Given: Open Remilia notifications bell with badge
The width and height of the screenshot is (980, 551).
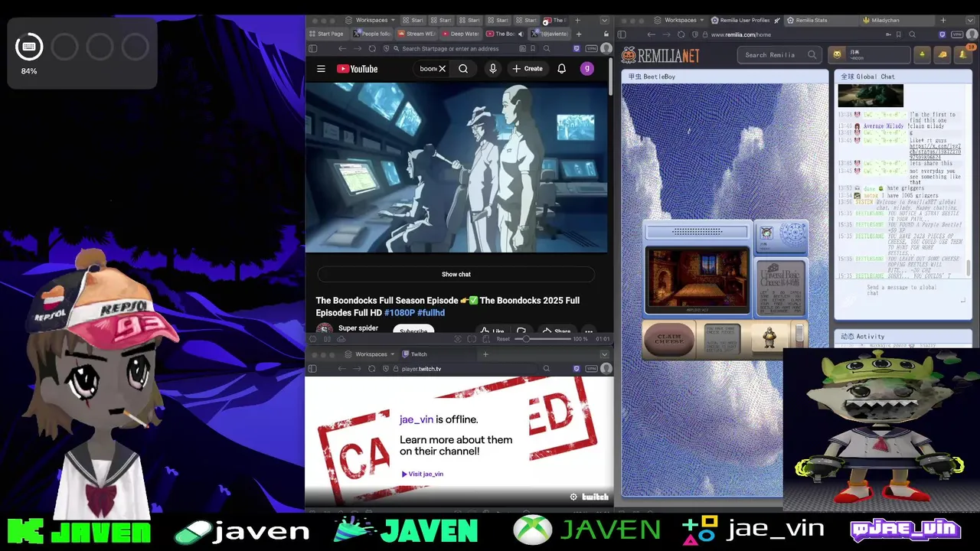Looking at the screenshot, I should 963,54.
